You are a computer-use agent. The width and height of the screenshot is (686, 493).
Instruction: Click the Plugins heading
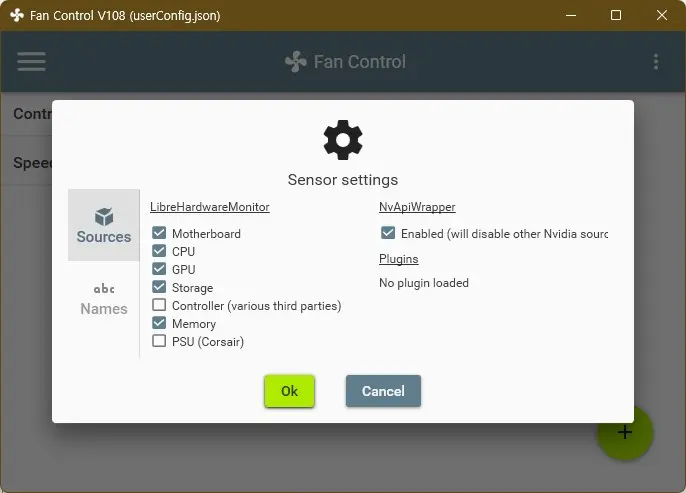399,259
